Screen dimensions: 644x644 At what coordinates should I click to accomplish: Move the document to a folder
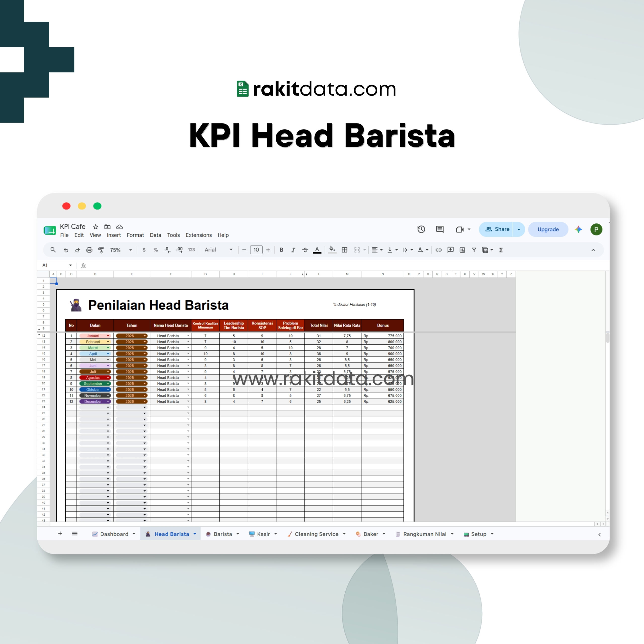tap(107, 227)
